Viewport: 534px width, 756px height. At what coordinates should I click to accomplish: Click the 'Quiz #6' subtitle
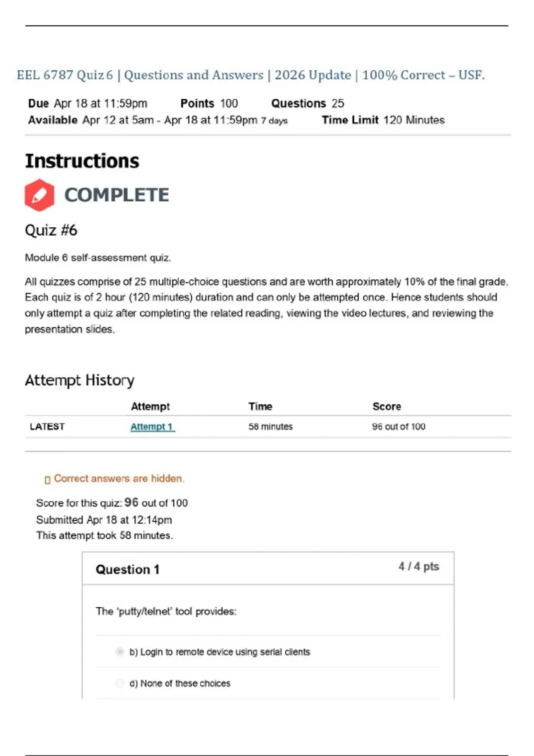[x=51, y=230]
